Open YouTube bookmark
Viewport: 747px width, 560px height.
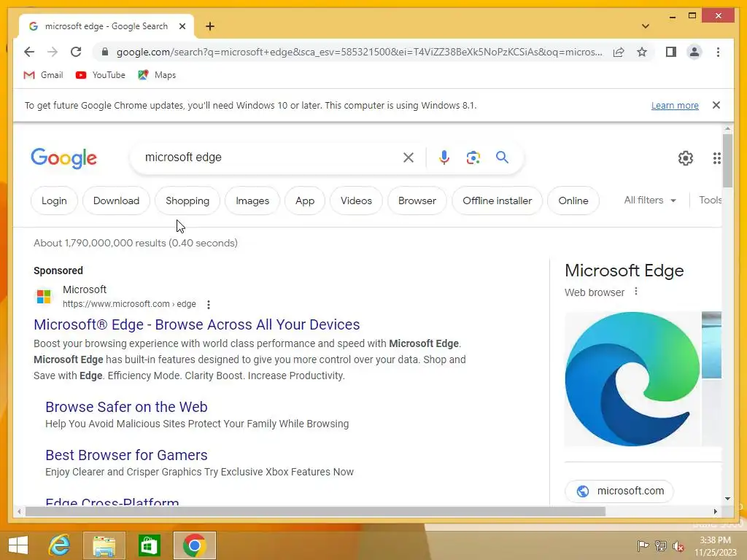(x=101, y=75)
